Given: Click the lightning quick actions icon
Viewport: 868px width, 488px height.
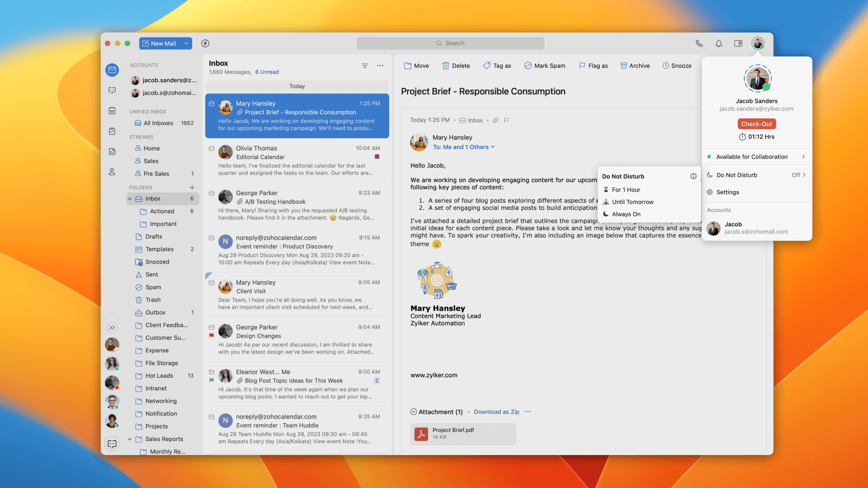Looking at the screenshot, I should pos(205,43).
